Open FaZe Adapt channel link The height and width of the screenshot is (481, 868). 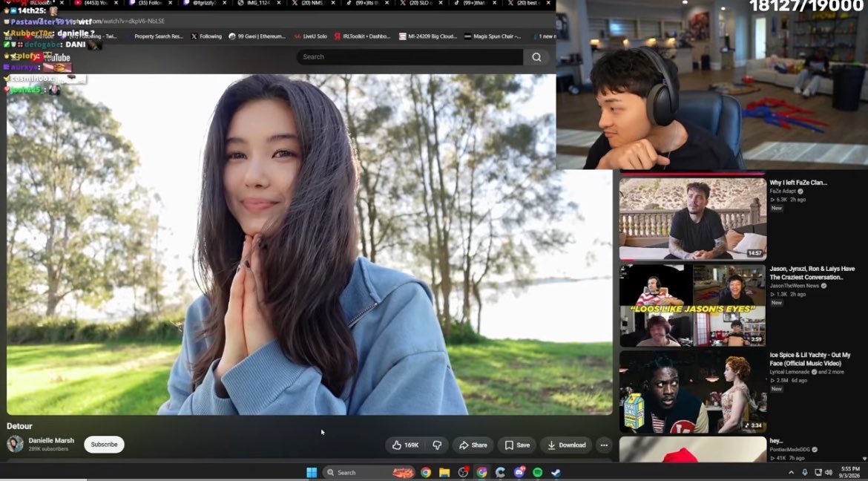click(783, 192)
